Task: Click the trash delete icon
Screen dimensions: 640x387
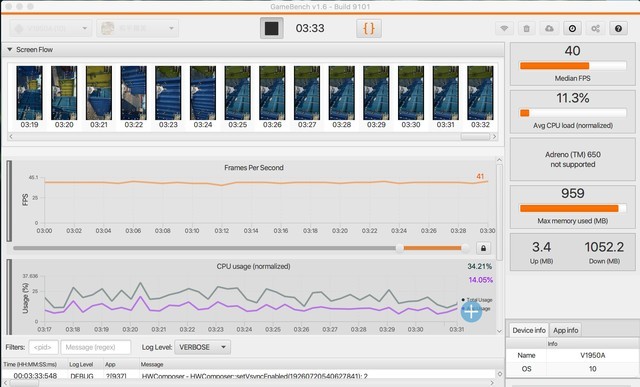Action: pyautogui.click(x=527, y=28)
